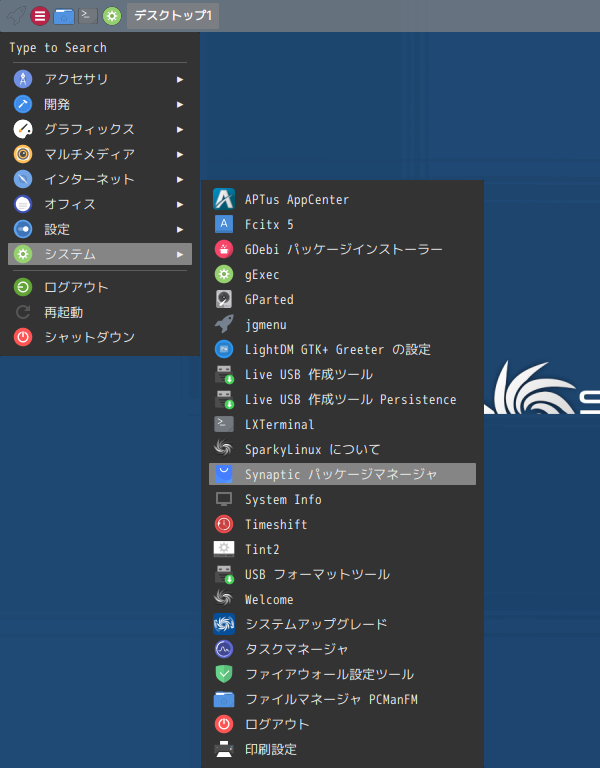
Task: Click the red ログアウト icon in the システム submenu
Action: pos(224,724)
